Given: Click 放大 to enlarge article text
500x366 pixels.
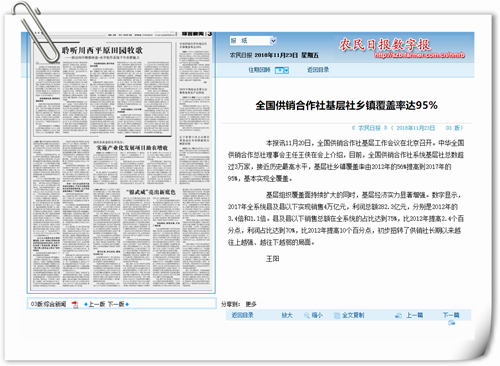Looking at the screenshot, I should click(x=287, y=315).
